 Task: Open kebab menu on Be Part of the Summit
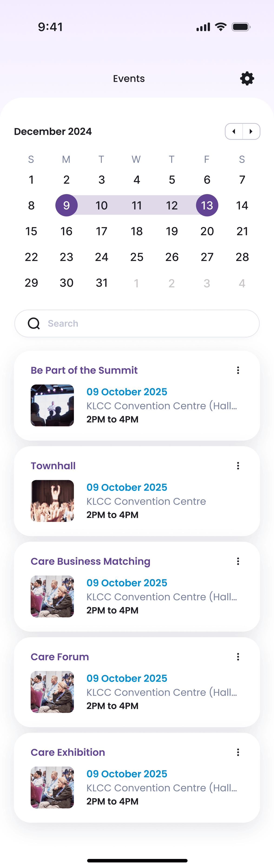[x=238, y=370]
